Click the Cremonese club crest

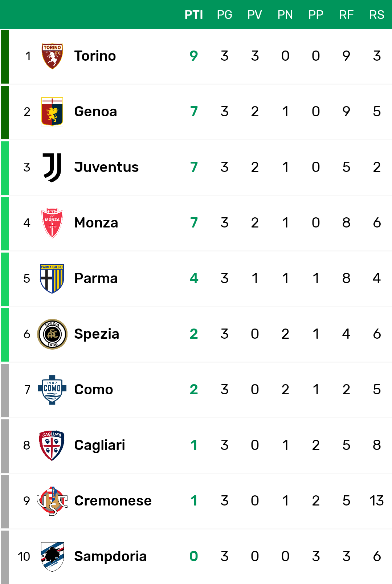click(x=52, y=501)
